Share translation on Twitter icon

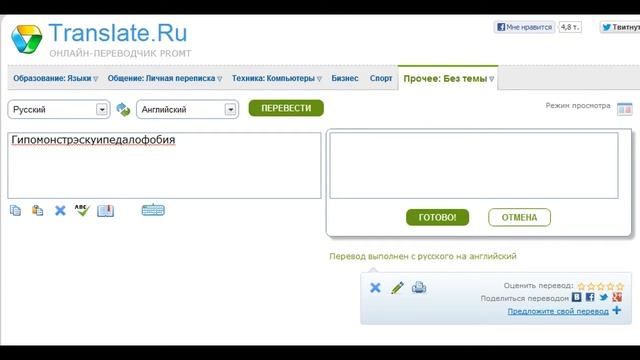tap(603, 297)
